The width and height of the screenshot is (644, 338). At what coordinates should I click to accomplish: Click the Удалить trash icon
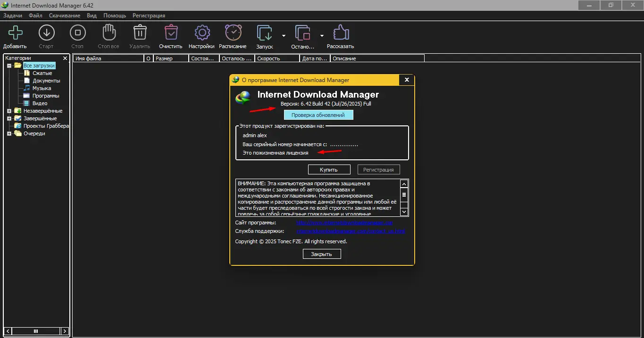(140, 33)
